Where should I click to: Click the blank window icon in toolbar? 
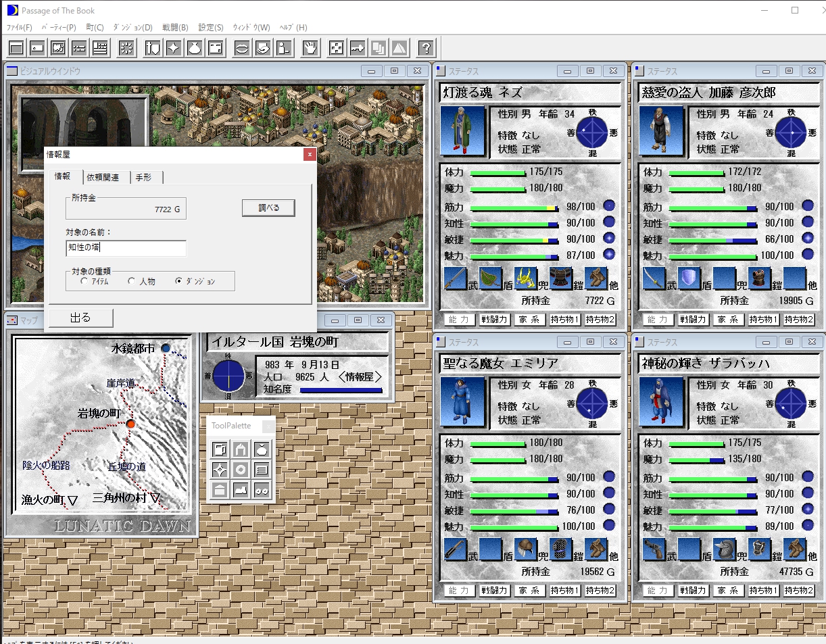tap(16, 48)
